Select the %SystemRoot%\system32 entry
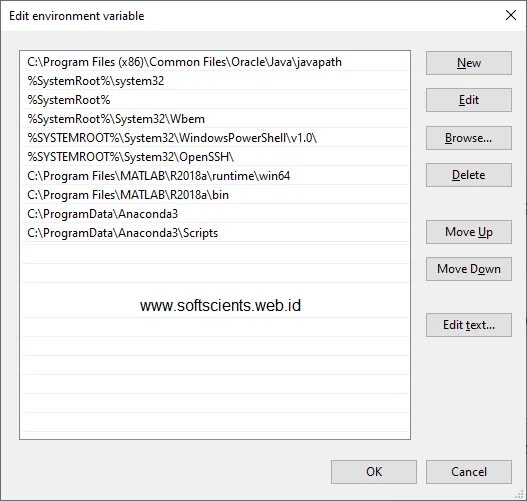Image resolution: width=527 pixels, height=501 pixels. coord(216,81)
